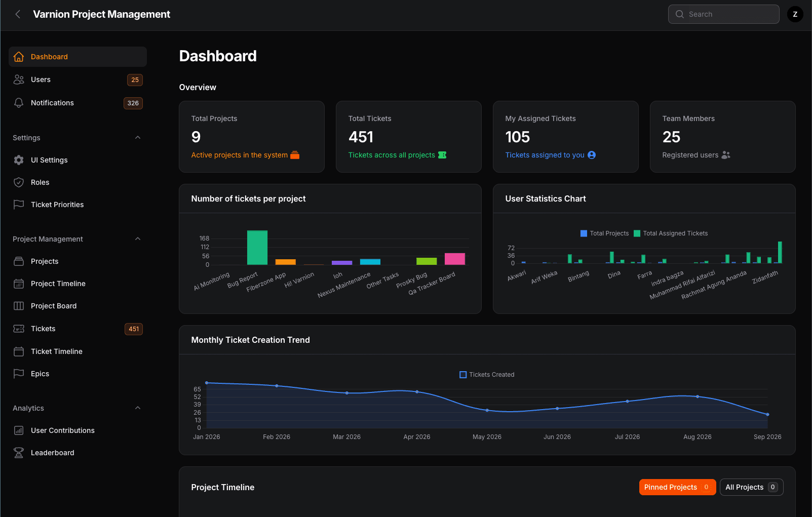Click the UI Settings gear icon
This screenshot has width=812, height=517.
point(19,160)
